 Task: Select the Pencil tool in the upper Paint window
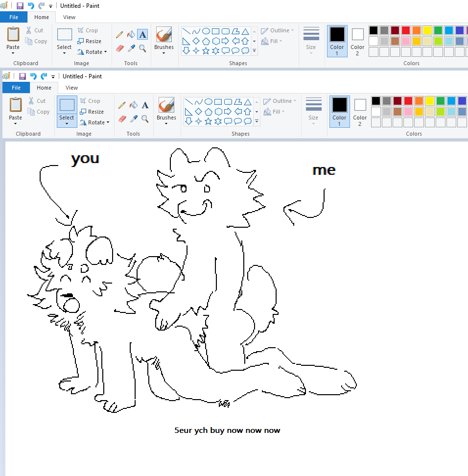click(119, 35)
